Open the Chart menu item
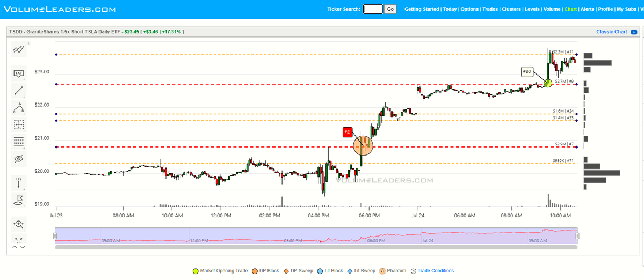644x280 pixels. (570, 9)
